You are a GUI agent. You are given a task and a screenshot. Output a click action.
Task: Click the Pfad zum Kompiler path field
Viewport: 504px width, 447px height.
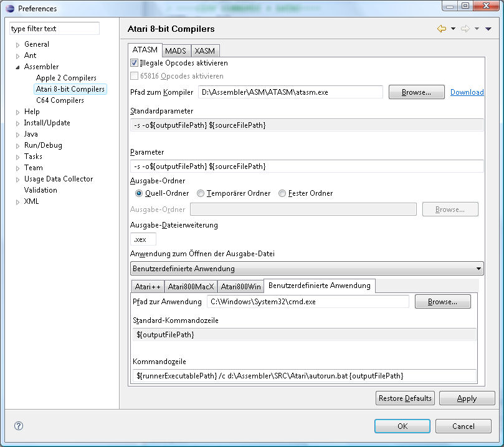[x=290, y=92]
